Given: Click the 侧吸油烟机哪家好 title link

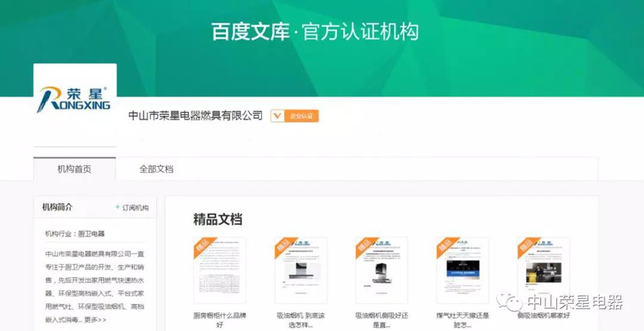Looking at the screenshot, I should [x=543, y=316].
